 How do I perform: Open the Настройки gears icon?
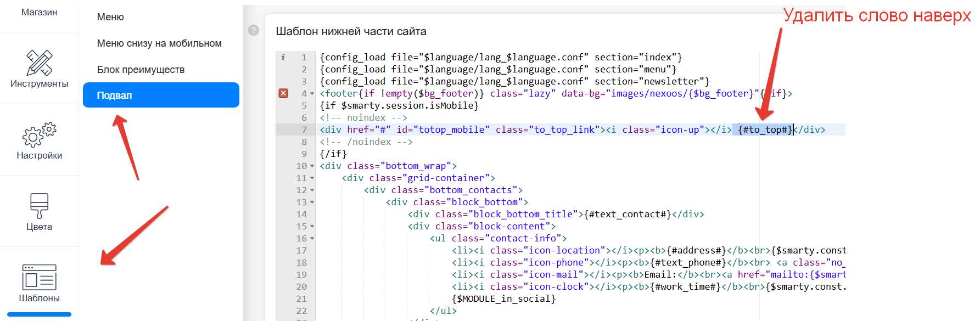click(39, 134)
